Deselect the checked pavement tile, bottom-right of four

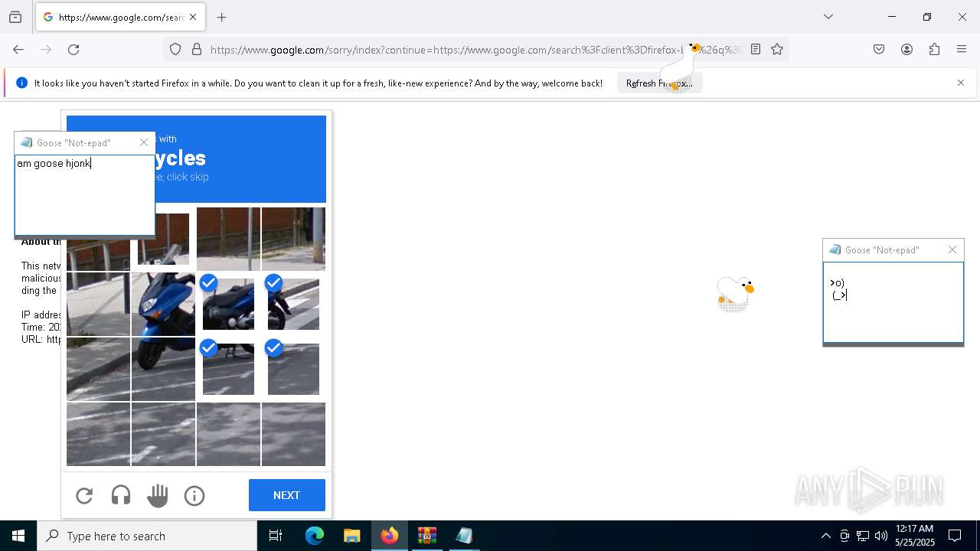[293, 369]
